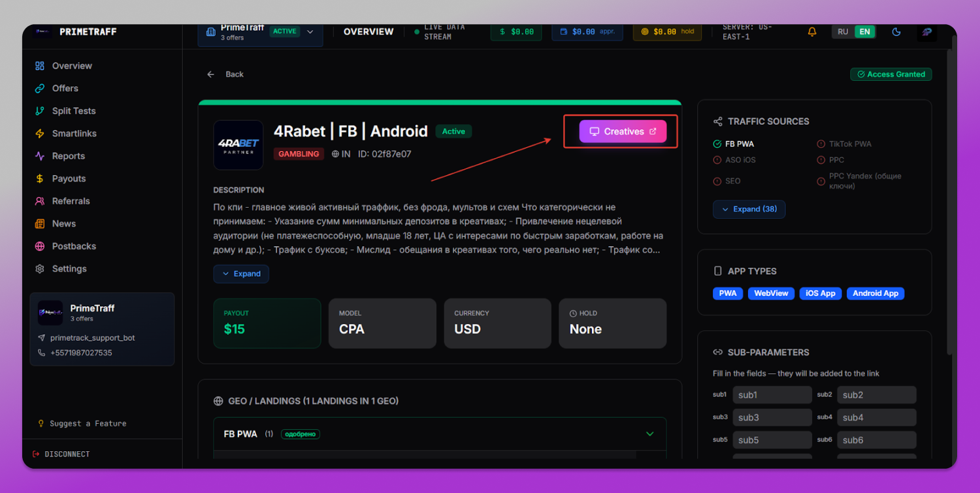This screenshot has height=493, width=980.
Task: Focus the sub3 input field
Action: tap(772, 417)
